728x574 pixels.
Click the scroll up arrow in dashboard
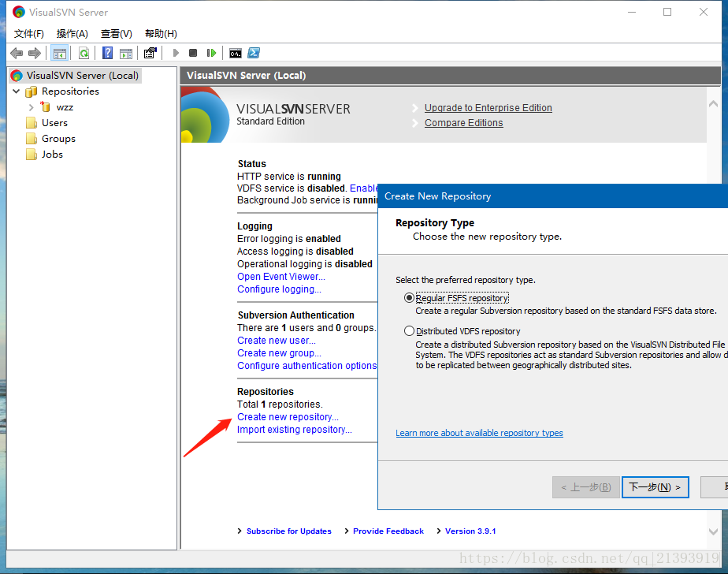(713, 103)
